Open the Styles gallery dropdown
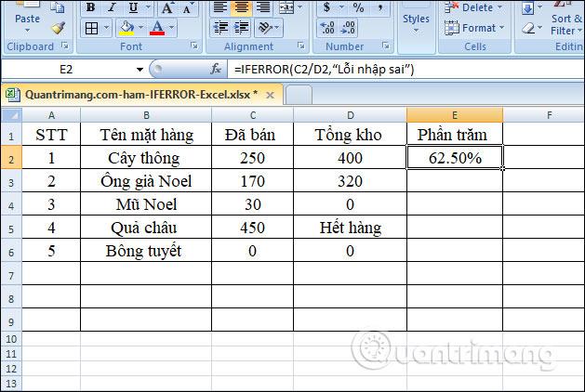Screen dimensions: 585x392 pyautogui.click(x=416, y=23)
